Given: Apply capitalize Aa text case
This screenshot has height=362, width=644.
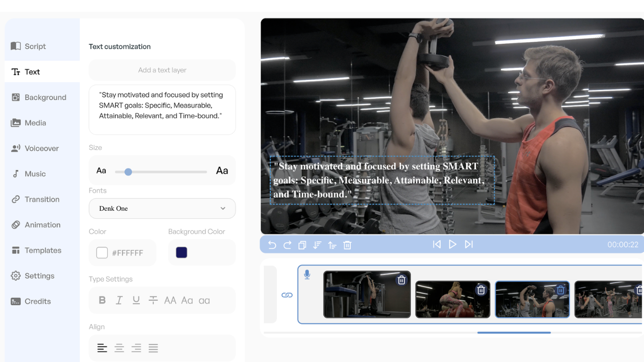Looking at the screenshot, I should pyautogui.click(x=187, y=300).
